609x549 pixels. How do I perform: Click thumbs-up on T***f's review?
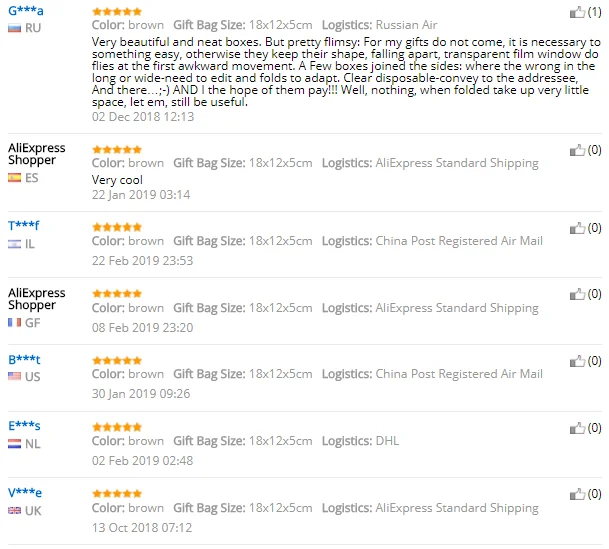pyautogui.click(x=577, y=229)
